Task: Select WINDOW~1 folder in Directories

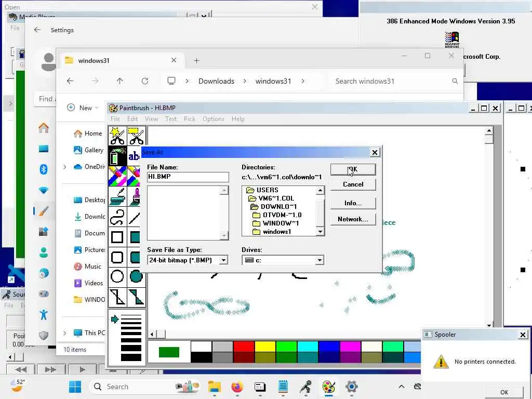Action: pos(276,223)
